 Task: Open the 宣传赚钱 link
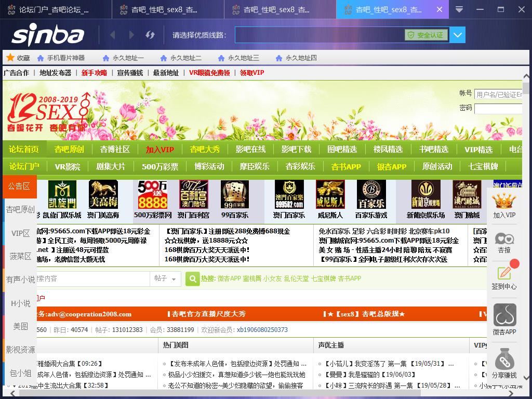click(130, 73)
